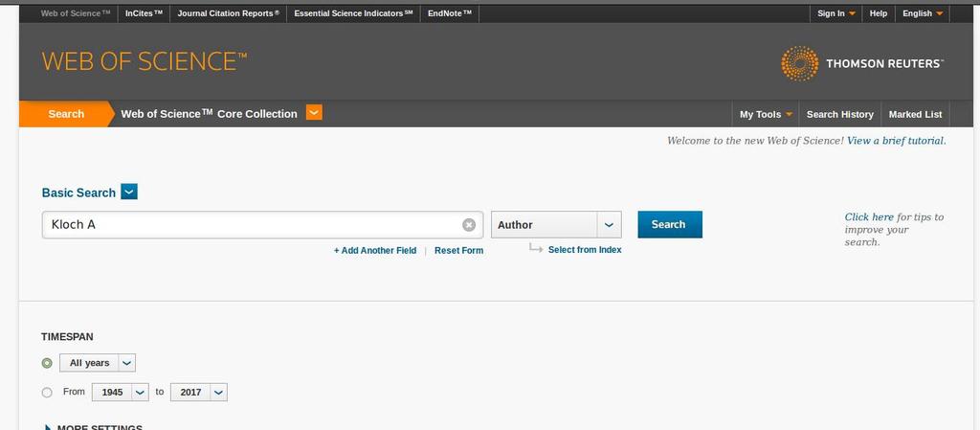Image resolution: width=980 pixels, height=430 pixels.
Task: Open the My Tools menu
Action: (x=766, y=114)
